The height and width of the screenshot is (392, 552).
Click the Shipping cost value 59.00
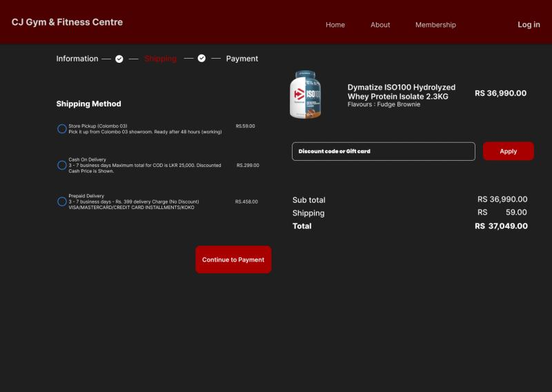point(516,213)
